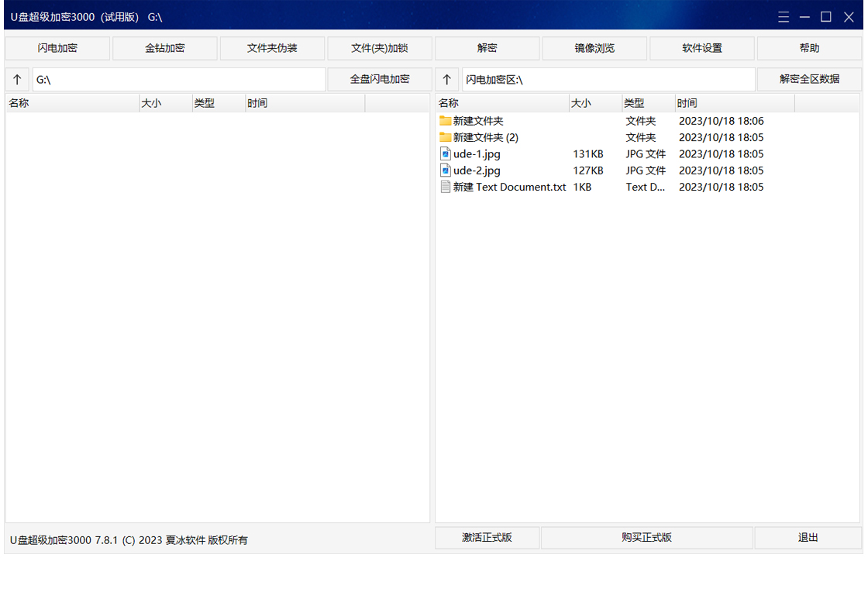This screenshot has height=589, width=868.
Task: Click 文件夹 type of 新建文件夹 (2)
Action: (x=641, y=137)
